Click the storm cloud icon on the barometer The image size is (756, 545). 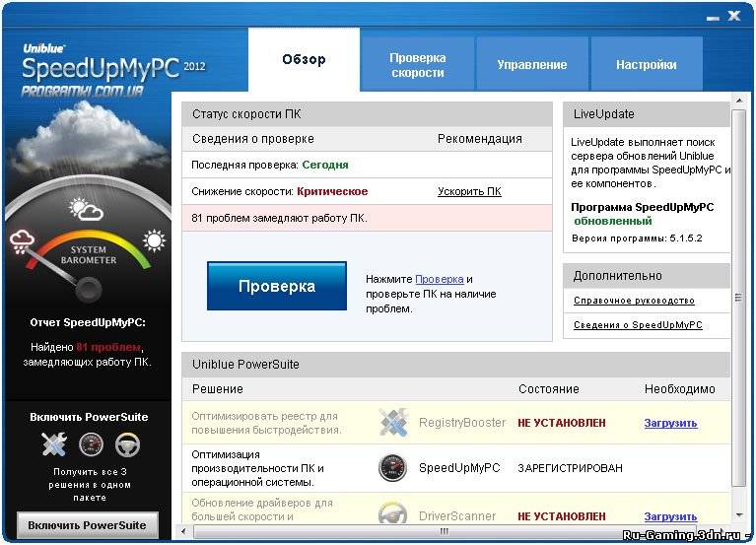coord(23,242)
